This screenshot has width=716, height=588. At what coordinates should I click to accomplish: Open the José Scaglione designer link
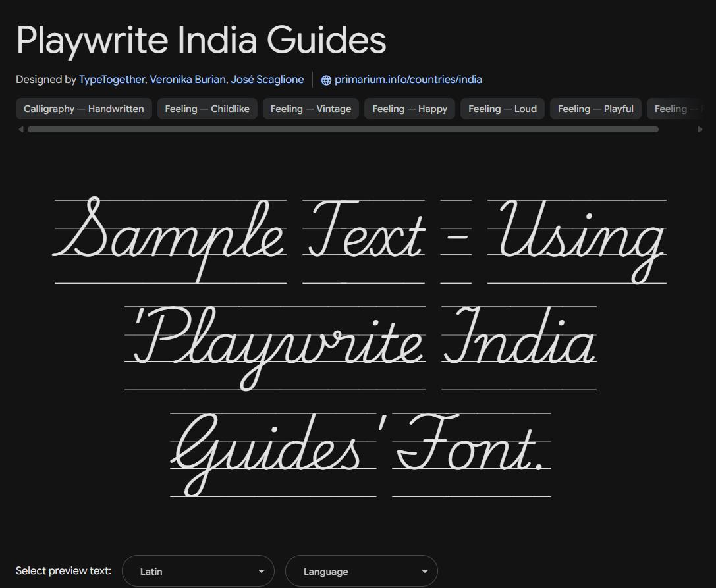pos(267,80)
